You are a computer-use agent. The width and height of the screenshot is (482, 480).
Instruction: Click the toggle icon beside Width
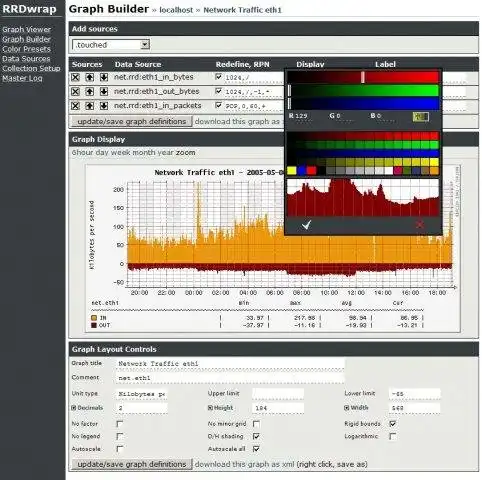click(347, 408)
